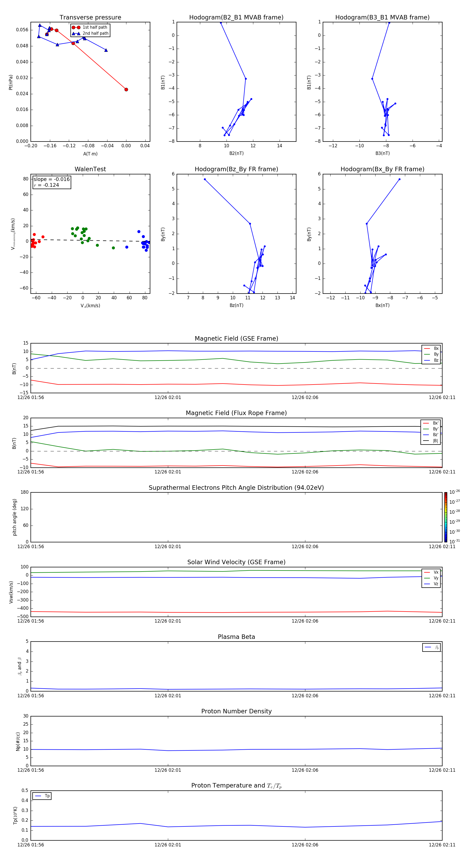Click the Vy entry in velocity legend
The height and width of the screenshot is (868, 473).
pos(431,578)
